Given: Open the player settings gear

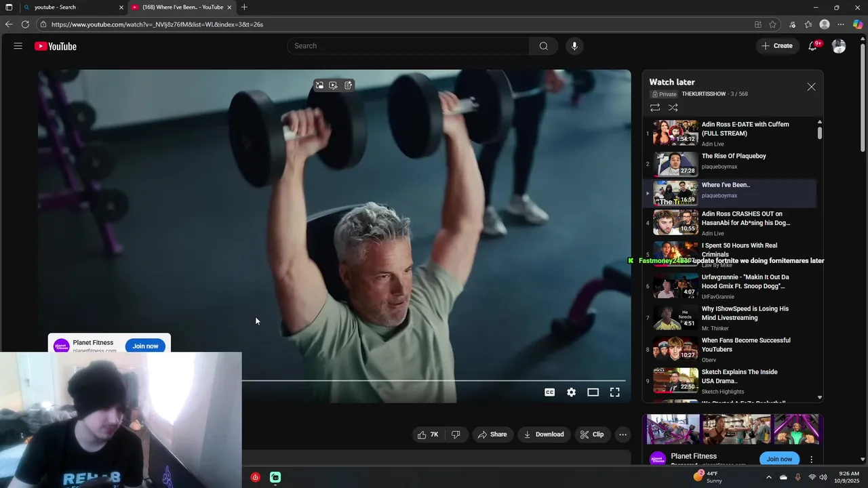Looking at the screenshot, I should (572, 392).
